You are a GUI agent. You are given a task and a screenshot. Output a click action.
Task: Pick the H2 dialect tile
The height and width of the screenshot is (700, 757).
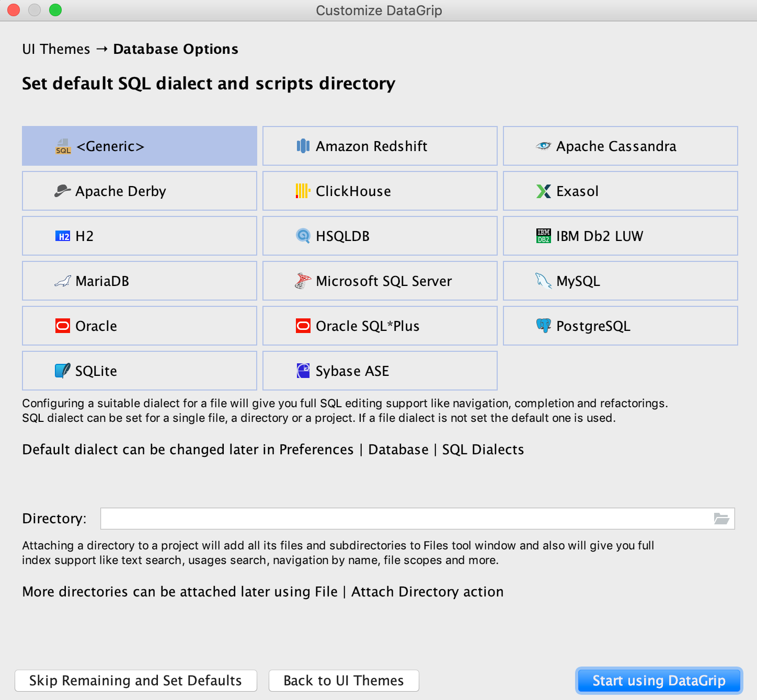click(140, 236)
